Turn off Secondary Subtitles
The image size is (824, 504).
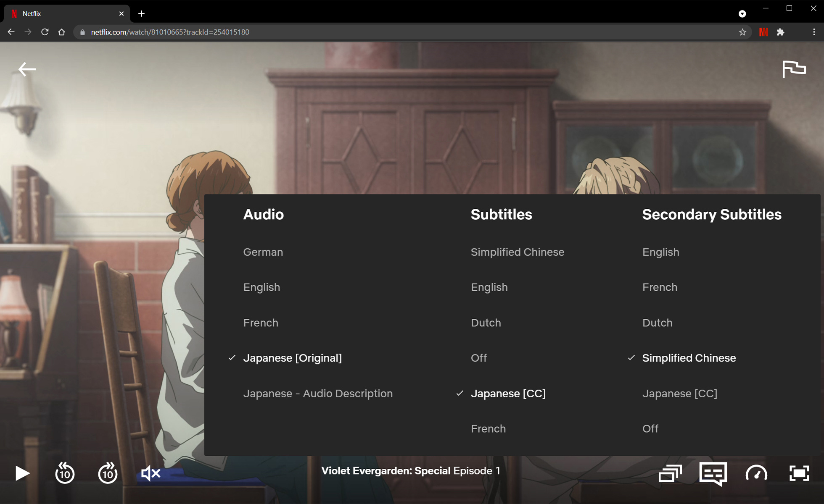(x=650, y=429)
